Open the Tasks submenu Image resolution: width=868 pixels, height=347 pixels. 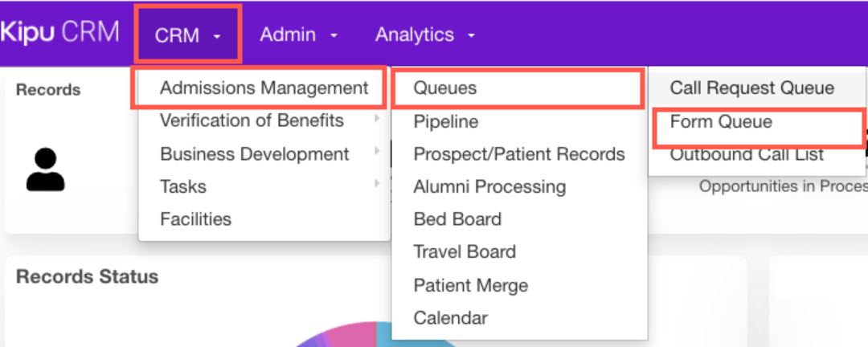[183, 186]
